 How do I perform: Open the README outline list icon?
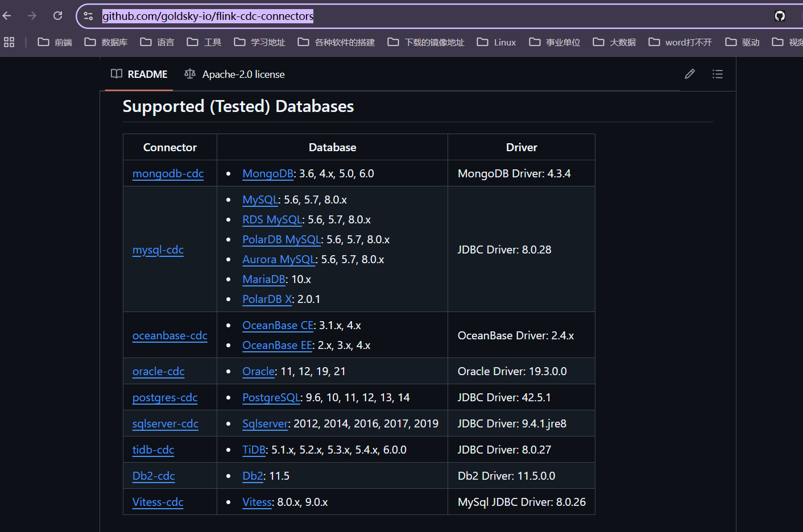717,74
